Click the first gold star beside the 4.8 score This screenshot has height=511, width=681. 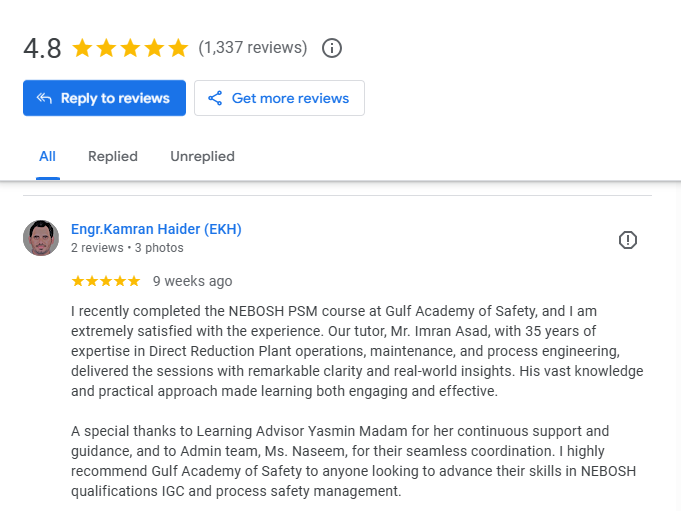(x=82, y=48)
